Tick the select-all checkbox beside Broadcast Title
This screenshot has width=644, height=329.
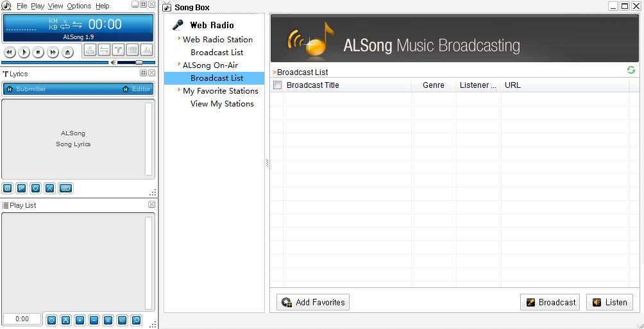[x=278, y=85]
